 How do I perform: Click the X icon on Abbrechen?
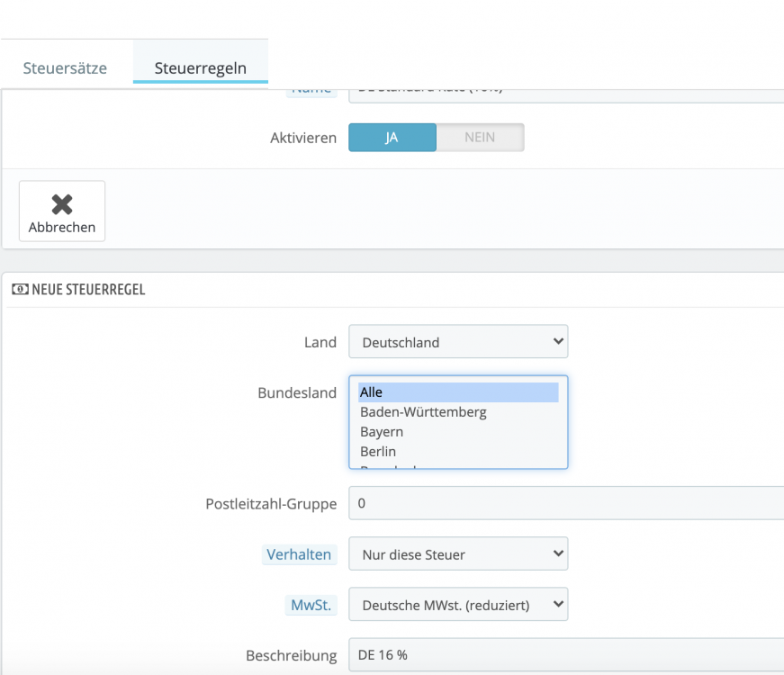click(62, 204)
